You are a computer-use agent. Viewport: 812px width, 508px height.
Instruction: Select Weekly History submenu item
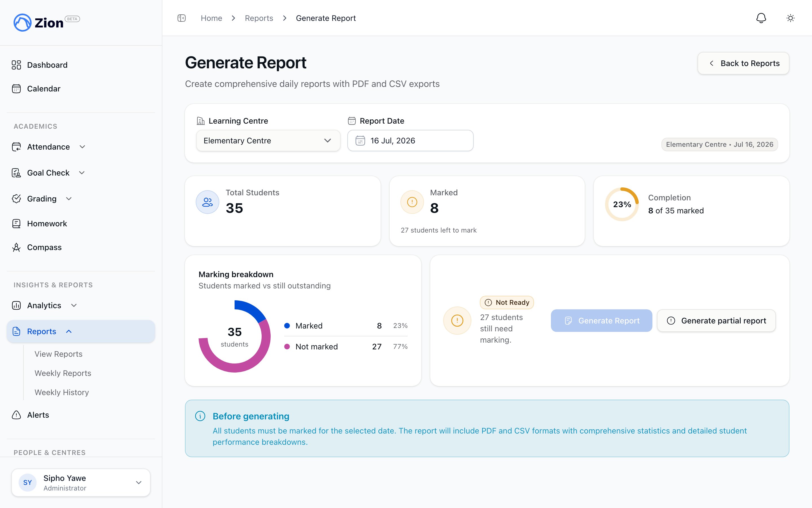coord(62,392)
